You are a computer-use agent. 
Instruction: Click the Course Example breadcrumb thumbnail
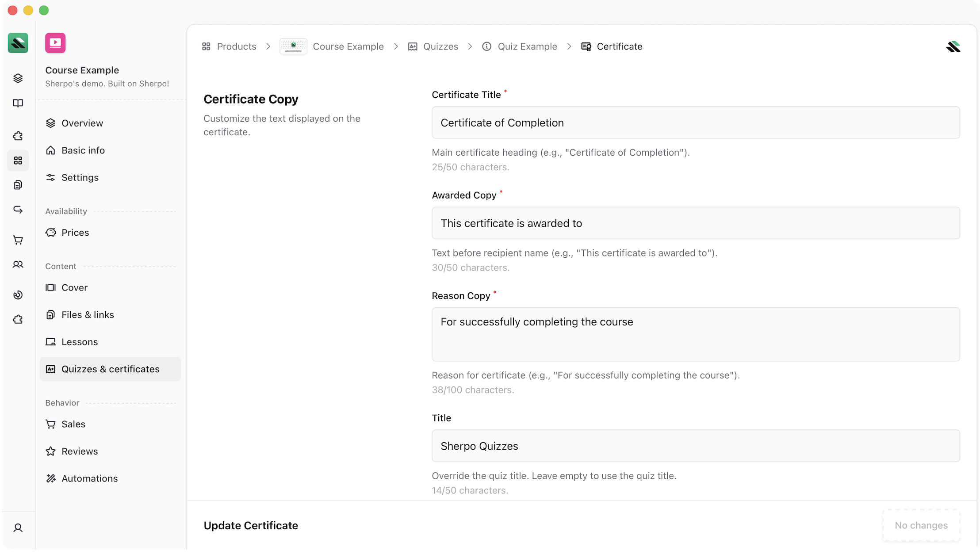(x=293, y=46)
